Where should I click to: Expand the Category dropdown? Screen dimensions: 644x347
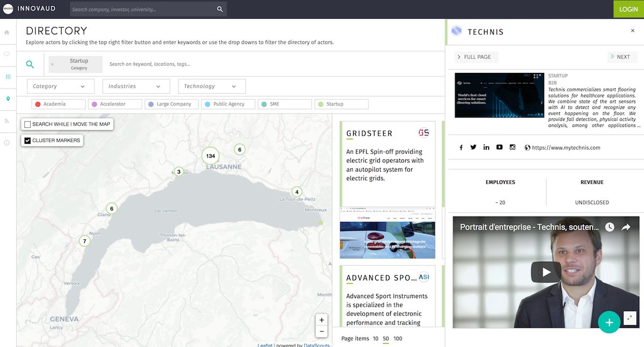point(61,86)
